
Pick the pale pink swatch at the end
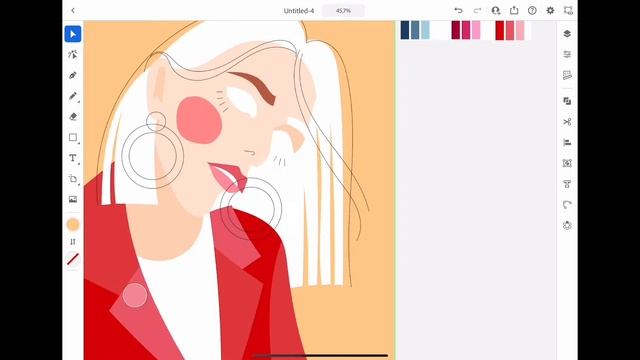pyautogui.click(x=520, y=30)
